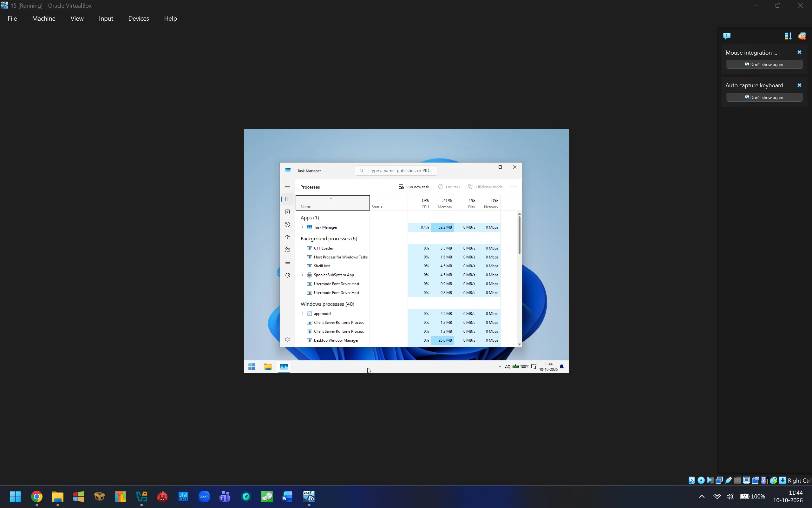Click Don't show again under Auto capture keyboard

pyautogui.click(x=764, y=97)
